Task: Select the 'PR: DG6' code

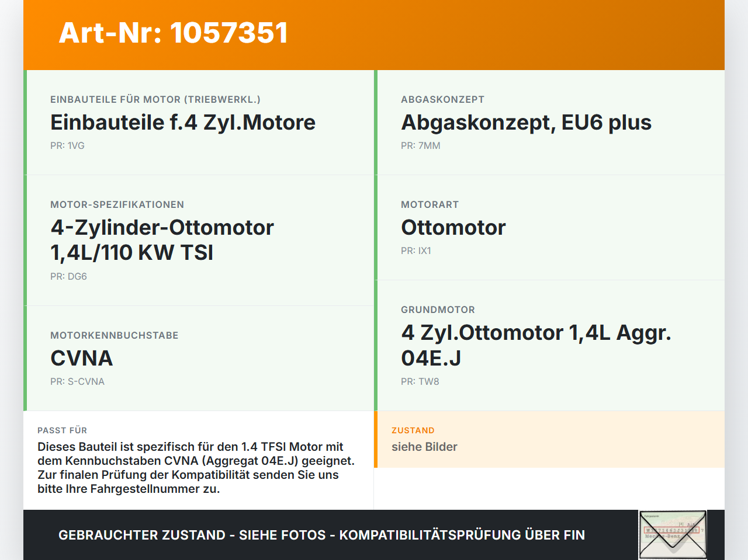Action: pyautogui.click(x=68, y=276)
